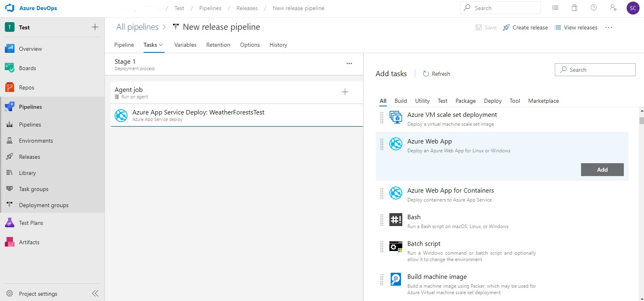Click the drag handle of Bash task

click(x=382, y=220)
